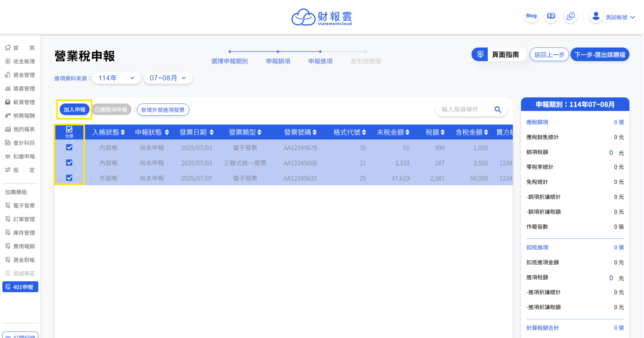Toggle the 全選 select-all checkbox
The height and width of the screenshot is (338, 644).
pos(69,129)
